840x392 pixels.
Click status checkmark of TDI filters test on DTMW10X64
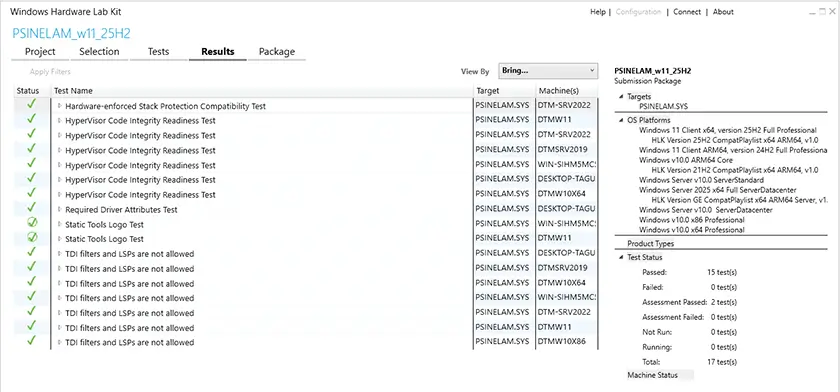pyautogui.click(x=31, y=282)
